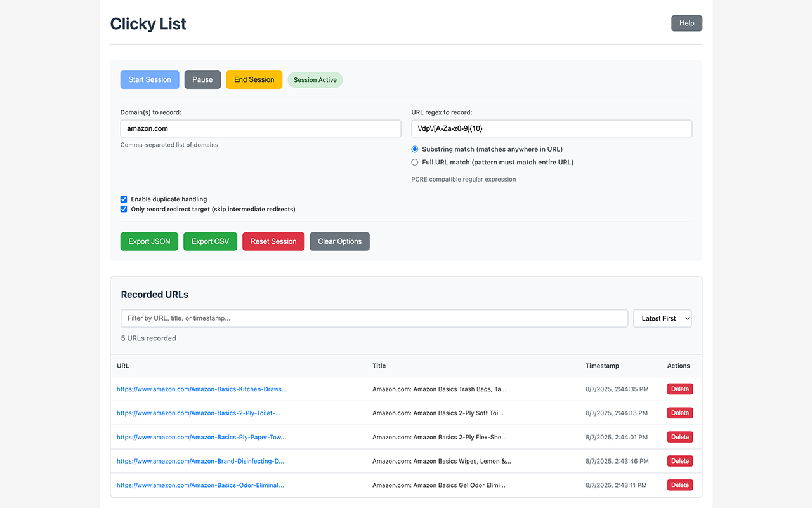The image size is (812, 508).
Task: Click the Actions column header
Action: (x=678, y=366)
